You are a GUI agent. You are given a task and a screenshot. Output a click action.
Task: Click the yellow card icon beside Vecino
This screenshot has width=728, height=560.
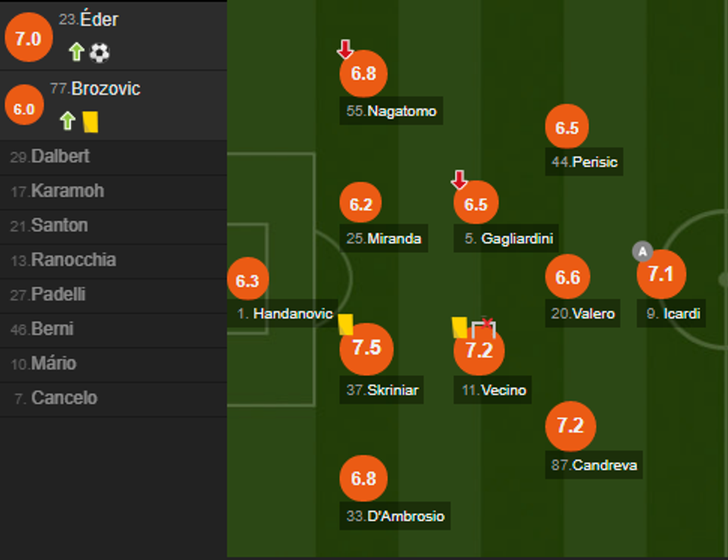pyautogui.click(x=459, y=327)
